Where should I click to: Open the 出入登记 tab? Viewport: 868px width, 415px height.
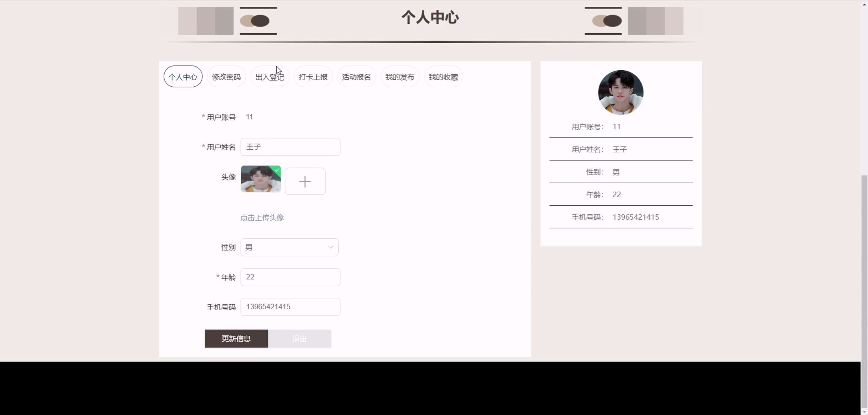tap(270, 77)
